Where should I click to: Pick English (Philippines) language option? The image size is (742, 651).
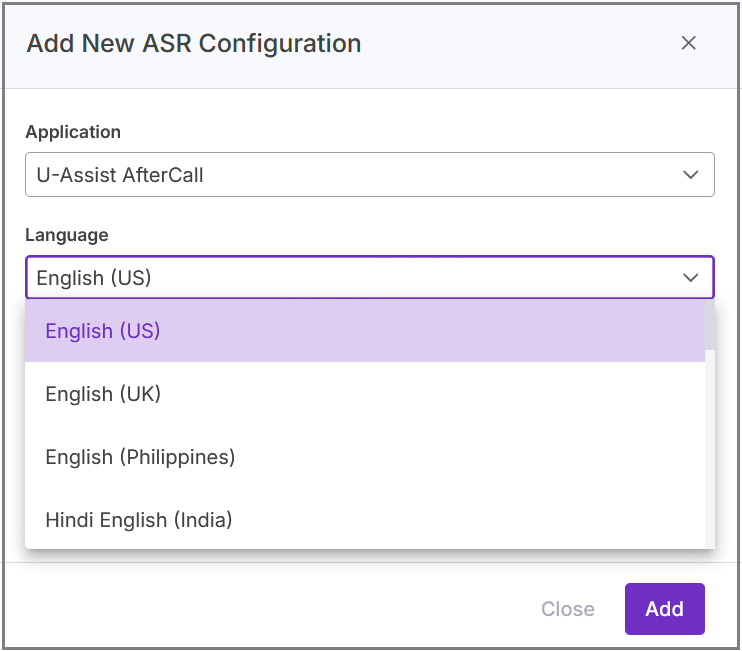point(365,457)
